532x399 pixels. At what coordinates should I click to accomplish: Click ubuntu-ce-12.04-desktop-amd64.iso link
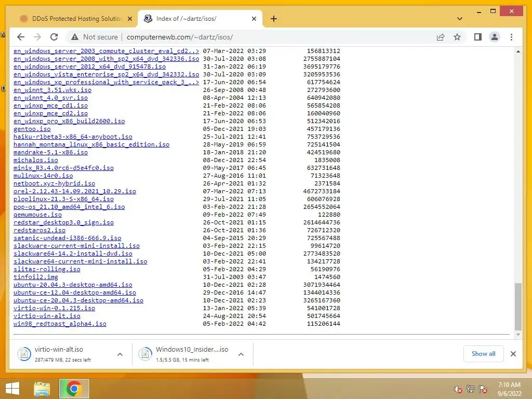(x=75, y=293)
